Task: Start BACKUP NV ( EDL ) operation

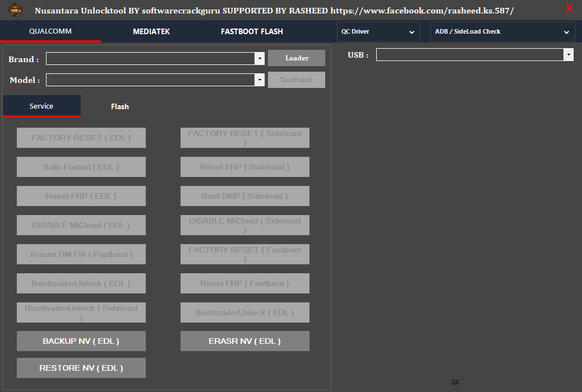Action: point(81,340)
